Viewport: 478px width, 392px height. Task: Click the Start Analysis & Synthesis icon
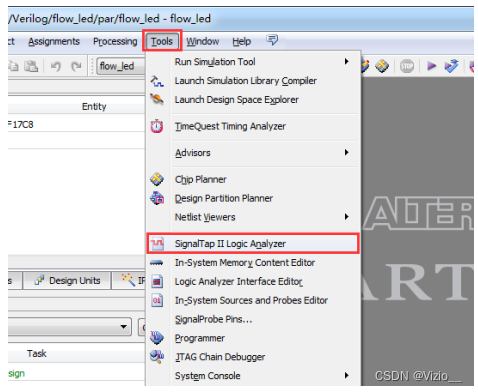point(452,66)
